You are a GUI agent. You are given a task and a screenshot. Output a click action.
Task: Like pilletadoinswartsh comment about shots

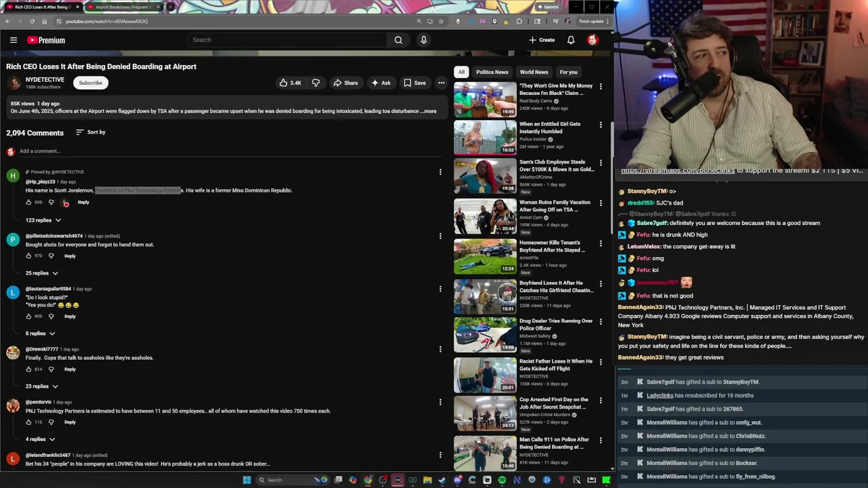[x=28, y=256]
